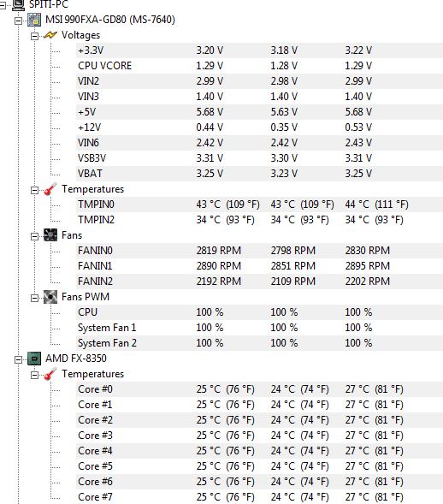Collapse the Fans PWM section
This screenshot has height=504, width=443.
(34, 299)
